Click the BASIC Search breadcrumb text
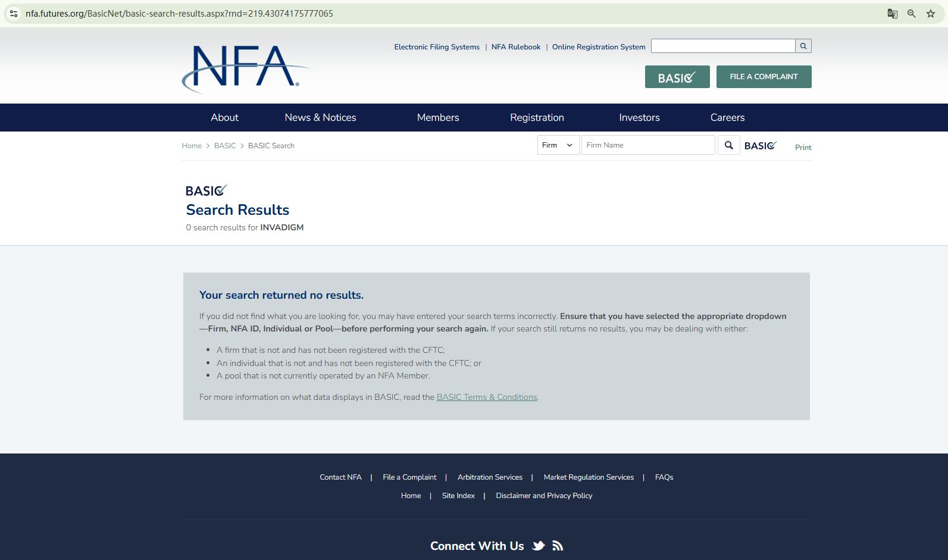Viewport: 948px width, 560px height. pyautogui.click(x=271, y=146)
